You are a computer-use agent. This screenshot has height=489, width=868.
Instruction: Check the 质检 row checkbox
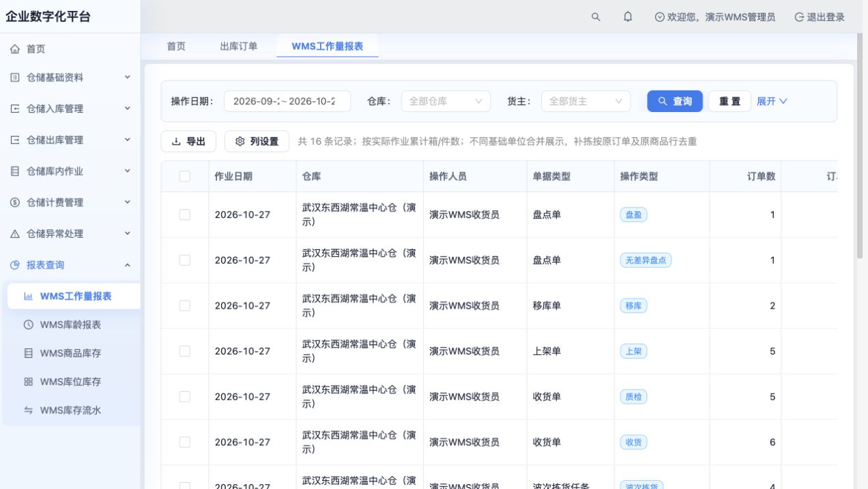(x=185, y=397)
